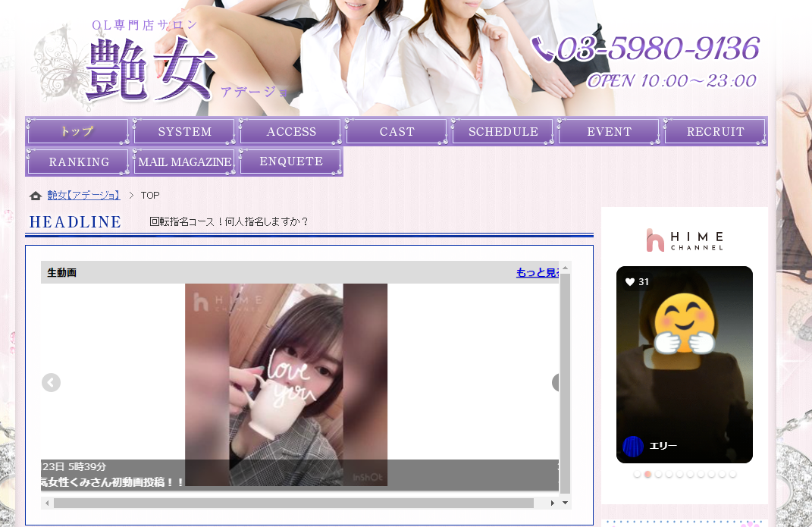Click the scroll down arrow in video frame

tap(565, 503)
